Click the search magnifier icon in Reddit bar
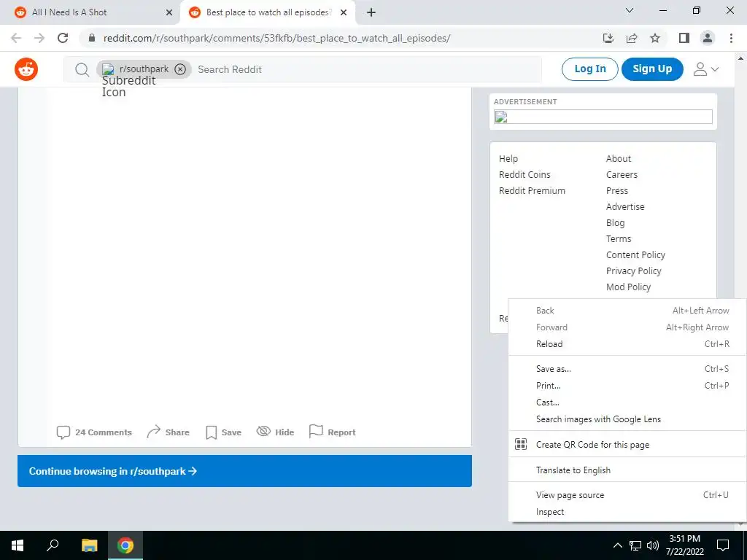The image size is (747, 560). [x=82, y=69]
